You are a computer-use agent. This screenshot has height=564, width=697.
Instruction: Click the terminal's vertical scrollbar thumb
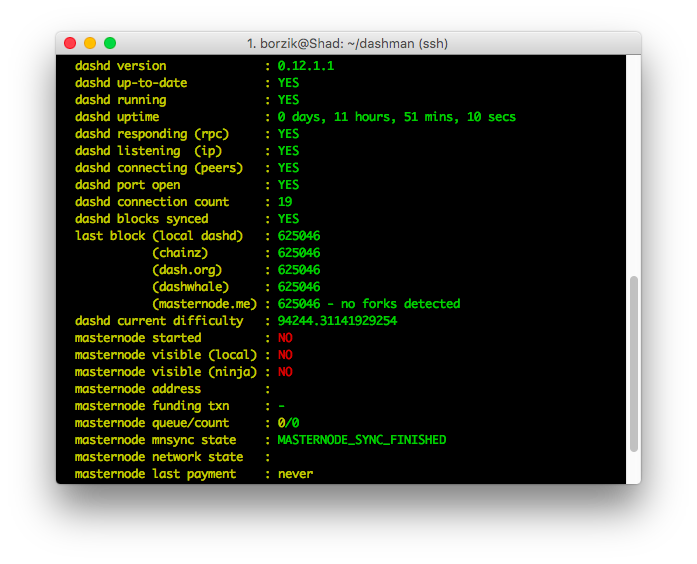(x=634, y=364)
